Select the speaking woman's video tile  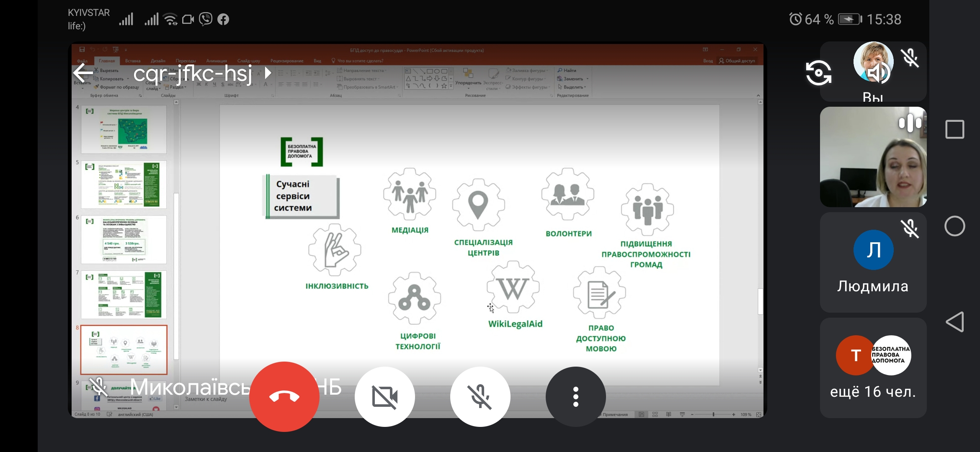(x=873, y=157)
